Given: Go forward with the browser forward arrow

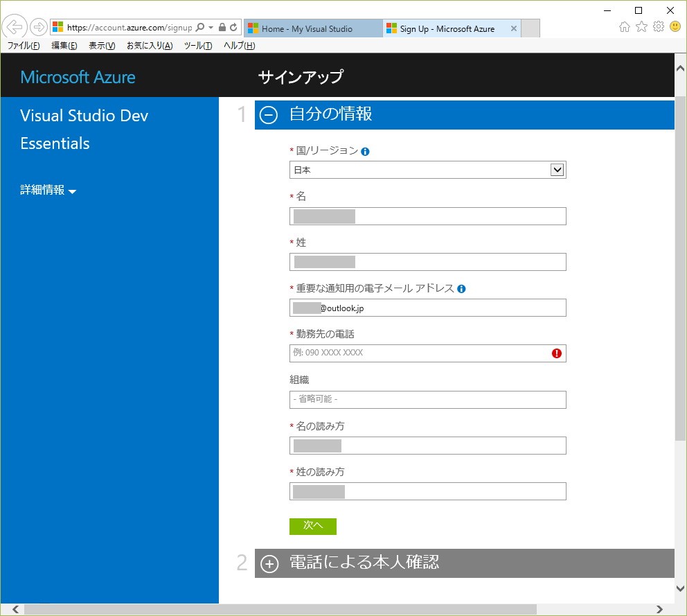Looking at the screenshot, I should (x=39, y=27).
